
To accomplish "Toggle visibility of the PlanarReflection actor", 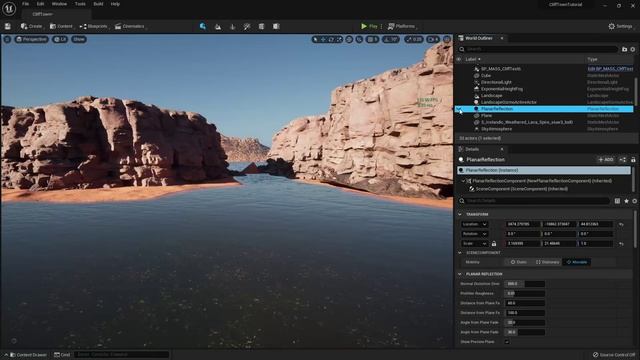I will pyautogui.click(x=459, y=109).
